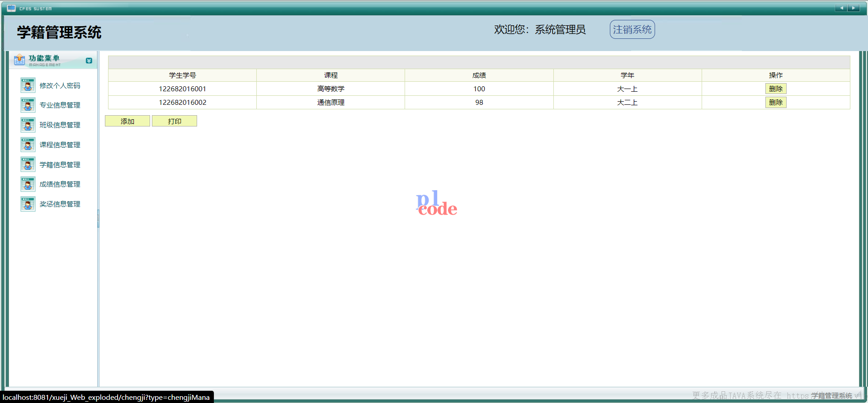868x403 pixels.
Task: Click the 大一上 term cell
Action: (627, 89)
